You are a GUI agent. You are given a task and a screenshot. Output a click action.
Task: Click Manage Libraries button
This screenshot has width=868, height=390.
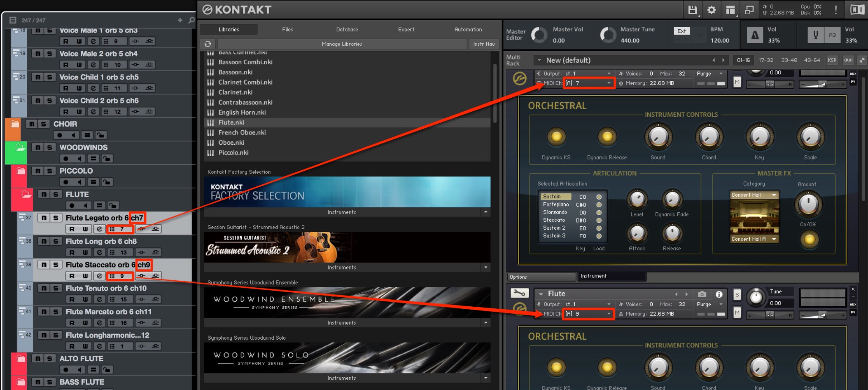click(x=342, y=44)
